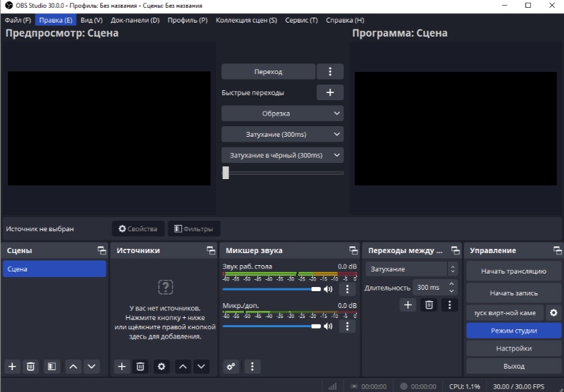Add a scene transition with the plus icon
This screenshot has height=392, width=564.
pyautogui.click(x=408, y=305)
